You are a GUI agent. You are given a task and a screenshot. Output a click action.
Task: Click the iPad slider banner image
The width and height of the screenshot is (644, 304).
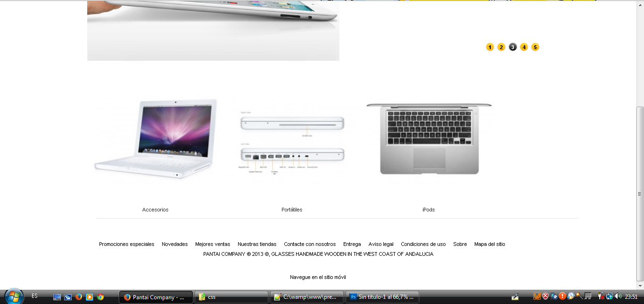point(213,30)
